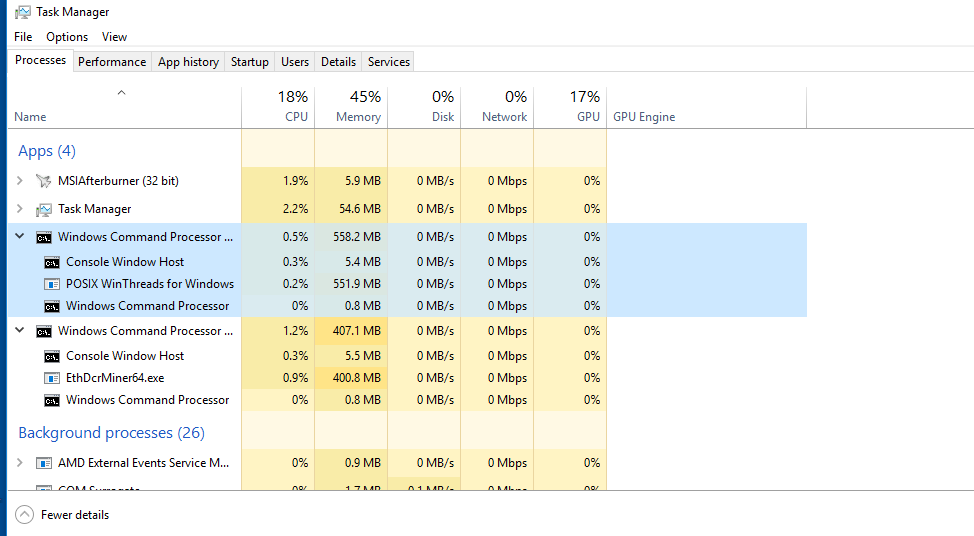Screen dimensions: 974x536
Task: Sort processes by Disk column header
Action: pos(424,107)
